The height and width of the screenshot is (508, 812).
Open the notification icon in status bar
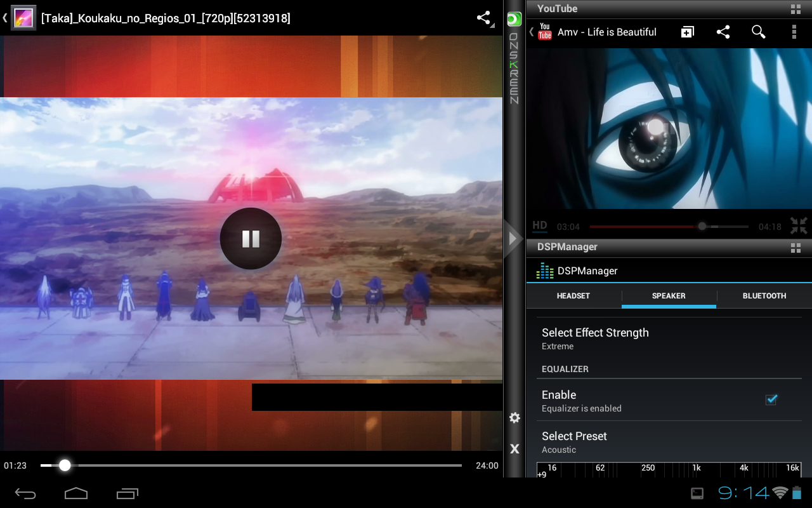pos(697,493)
